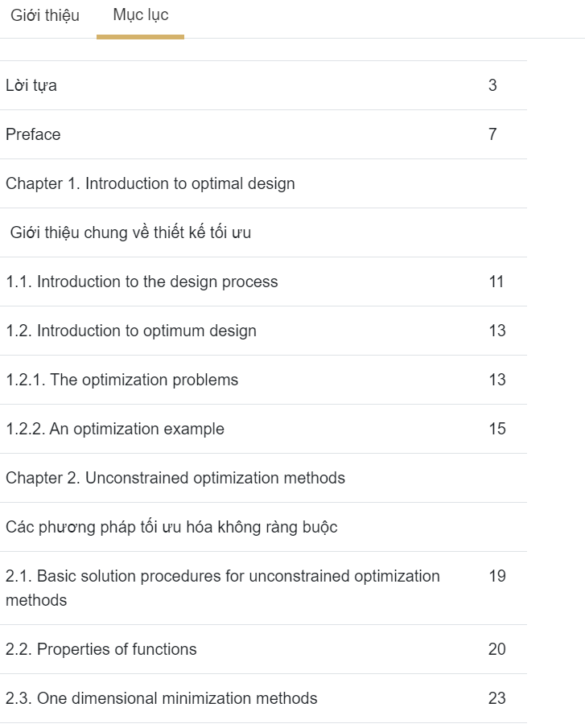The image size is (585, 728).
Task: Open the Lời tựa entry
Action: point(31,85)
